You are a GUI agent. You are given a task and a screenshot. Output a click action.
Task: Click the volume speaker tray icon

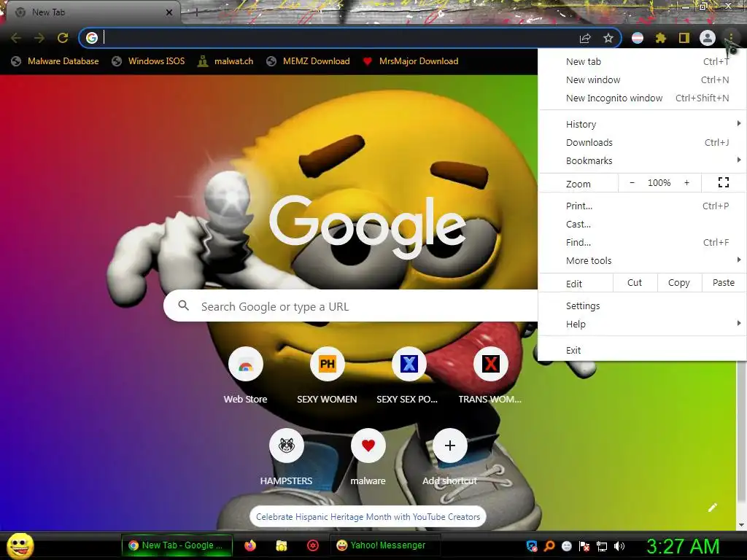619,545
